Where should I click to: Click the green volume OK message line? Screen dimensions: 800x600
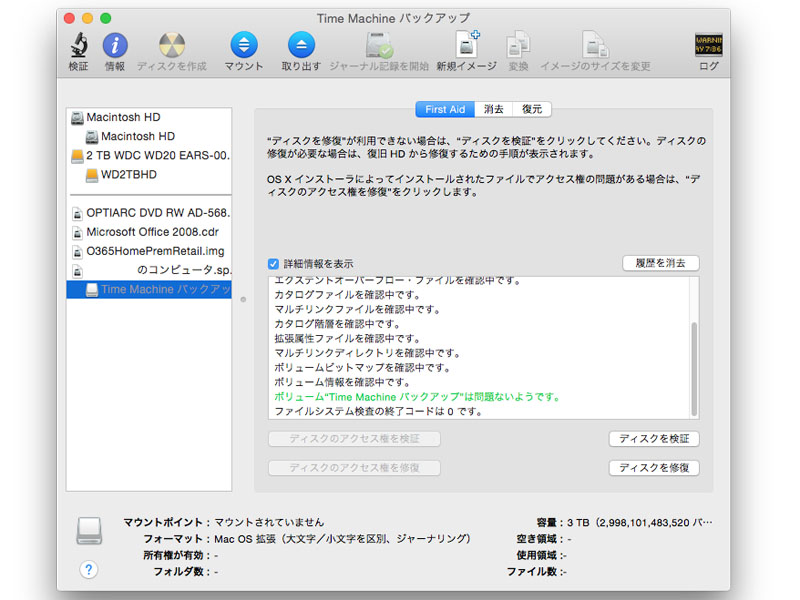tap(417, 397)
